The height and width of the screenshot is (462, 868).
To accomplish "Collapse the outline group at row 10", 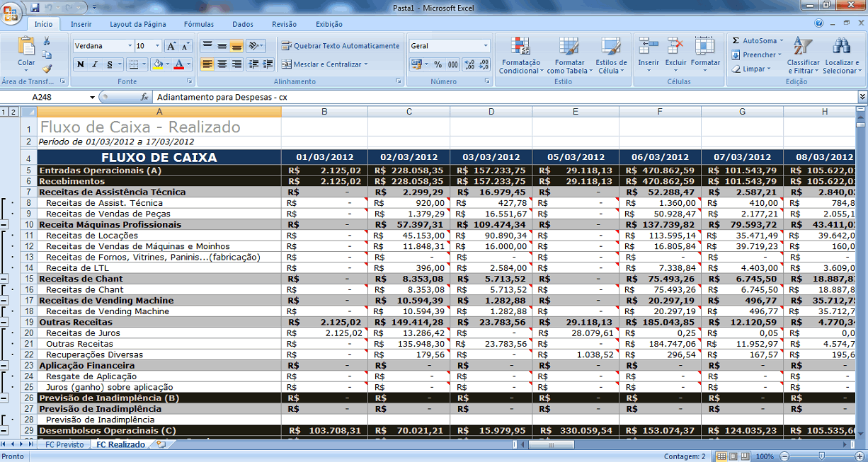I will (4, 224).
